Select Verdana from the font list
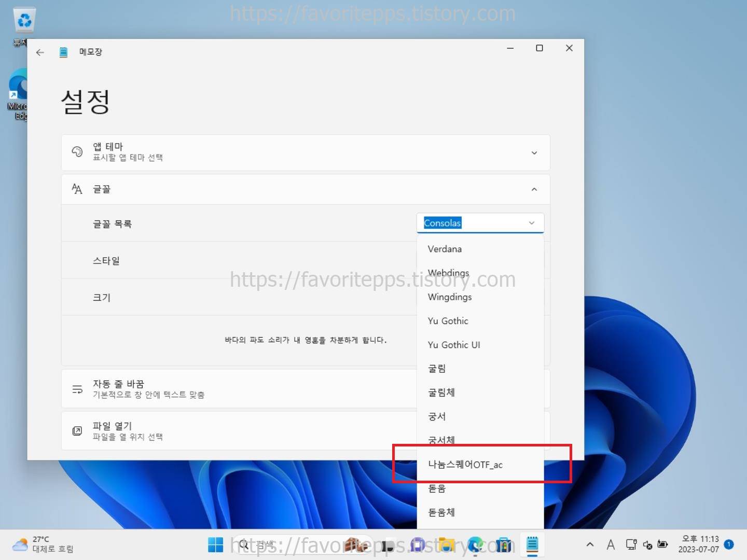This screenshot has width=747, height=560. (x=480, y=249)
